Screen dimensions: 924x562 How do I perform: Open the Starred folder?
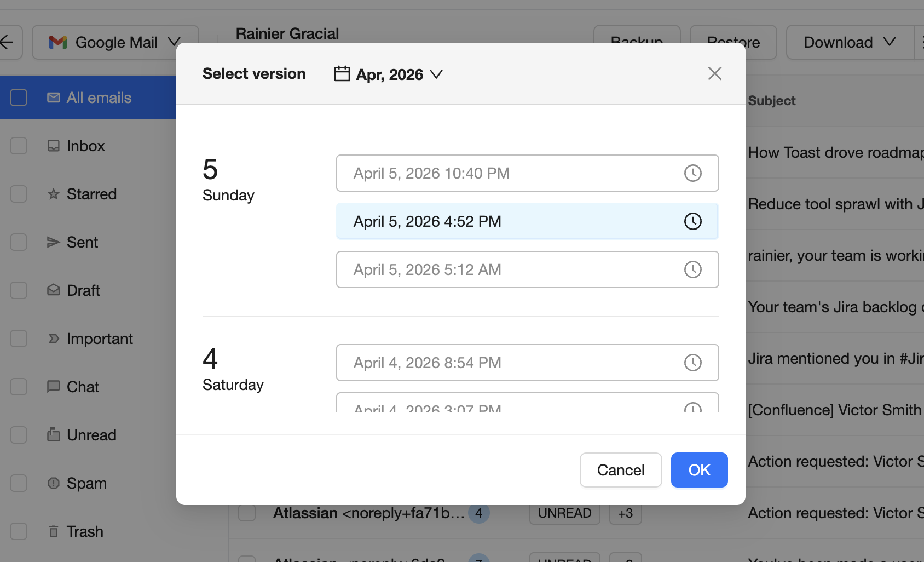(x=91, y=194)
